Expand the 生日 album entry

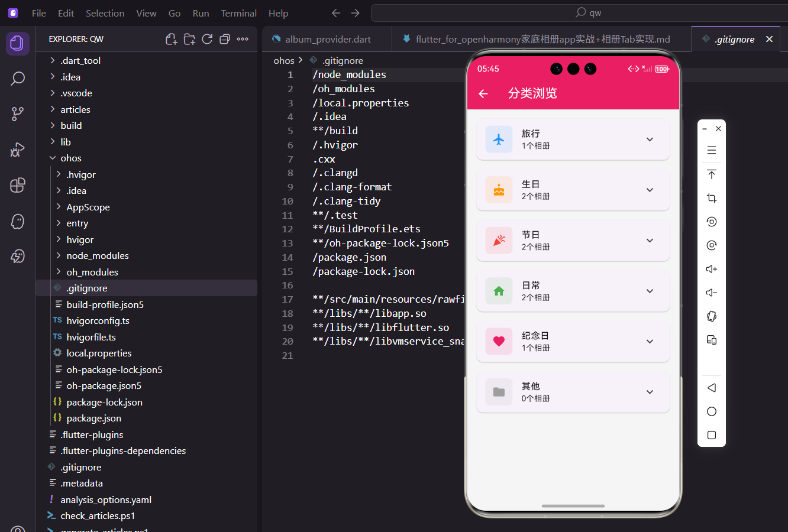click(650, 190)
